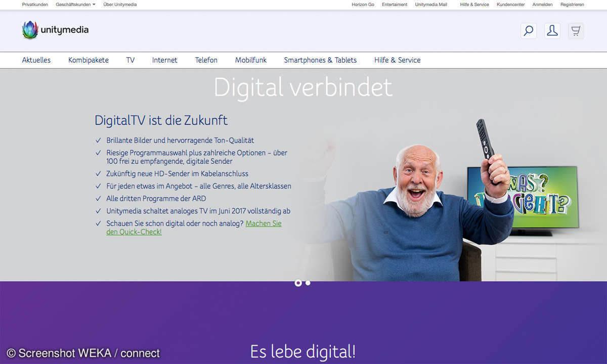Open the Kundencenter link

pyautogui.click(x=511, y=5)
